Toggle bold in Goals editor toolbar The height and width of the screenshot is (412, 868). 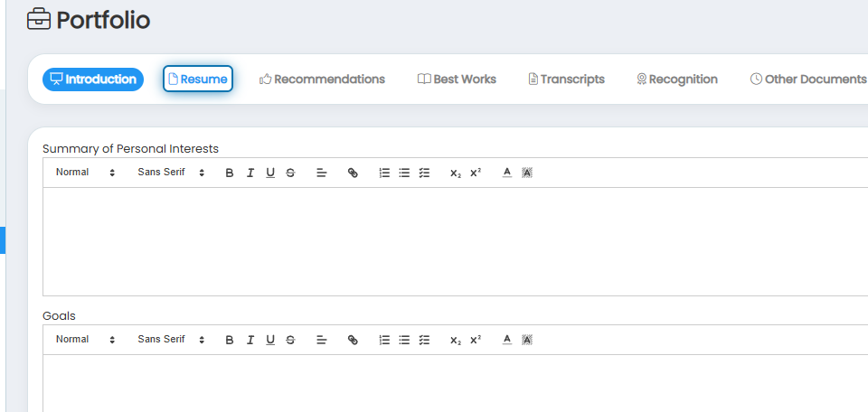coord(230,340)
